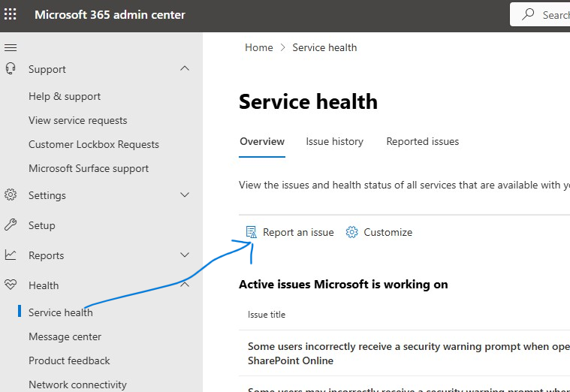Screen dimensions: 570x392
Task: Click the Customize gear icon
Action: click(x=351, y=232)
